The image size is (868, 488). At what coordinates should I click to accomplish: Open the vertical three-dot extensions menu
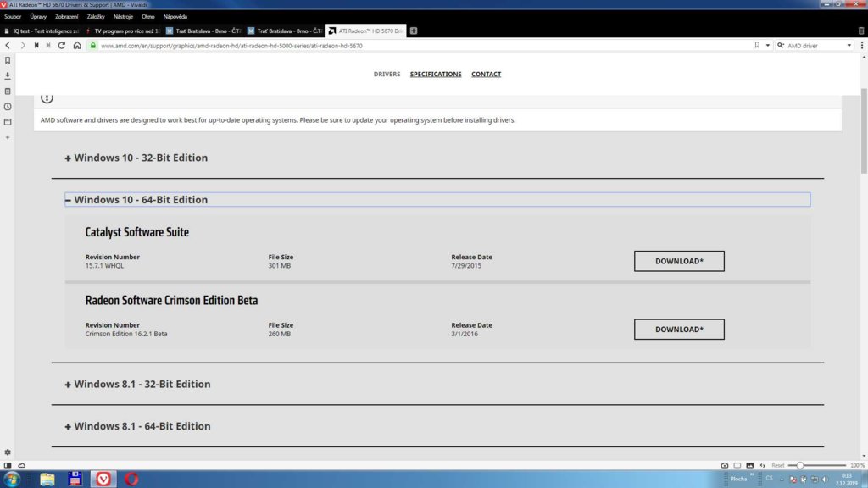862,46
